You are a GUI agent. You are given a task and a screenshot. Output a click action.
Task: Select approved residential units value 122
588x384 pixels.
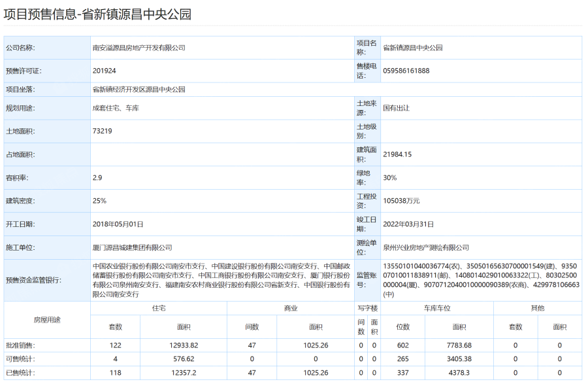(x=115, y=345)
